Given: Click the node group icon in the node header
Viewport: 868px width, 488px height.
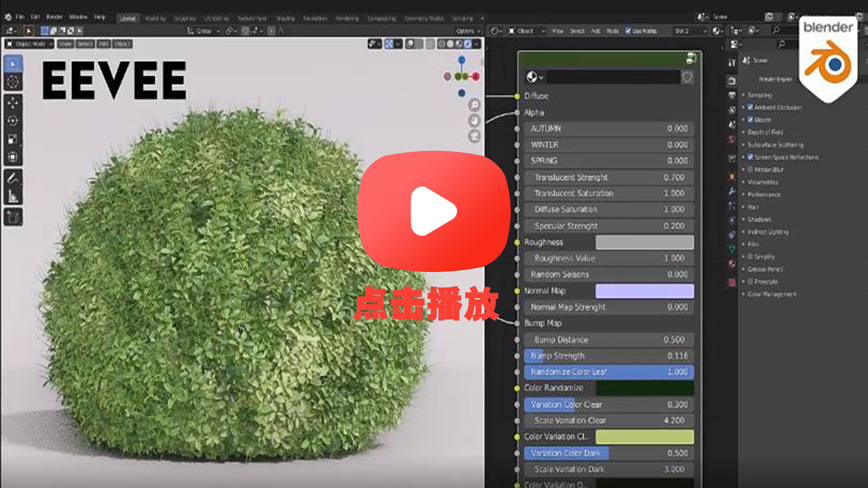Looking at the screenshot, I should [691, 58].
